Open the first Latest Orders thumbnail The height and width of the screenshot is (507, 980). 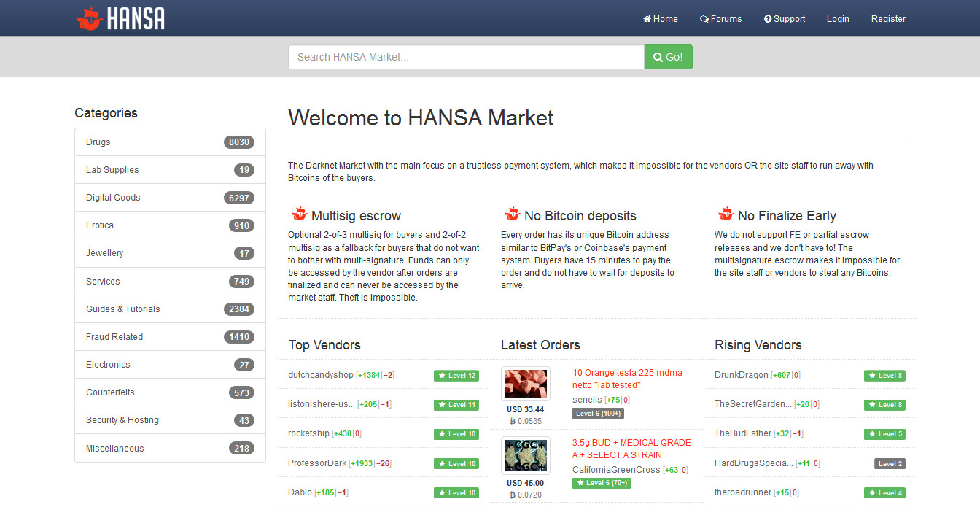(x=525, y=384)
